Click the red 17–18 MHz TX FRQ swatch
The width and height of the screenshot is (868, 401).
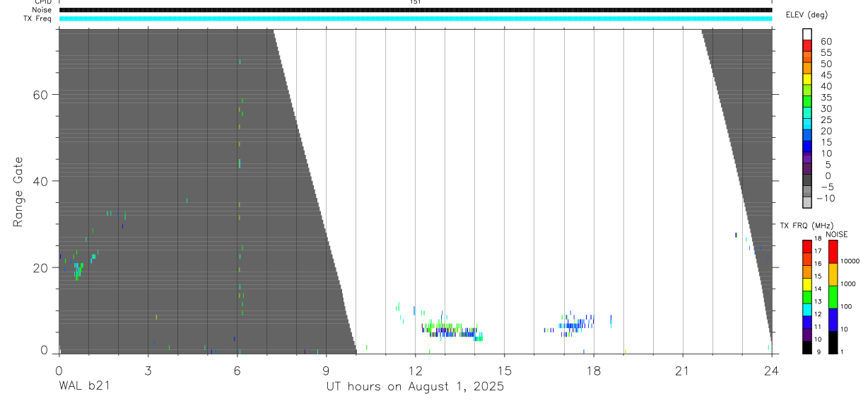tap(807, 246)
